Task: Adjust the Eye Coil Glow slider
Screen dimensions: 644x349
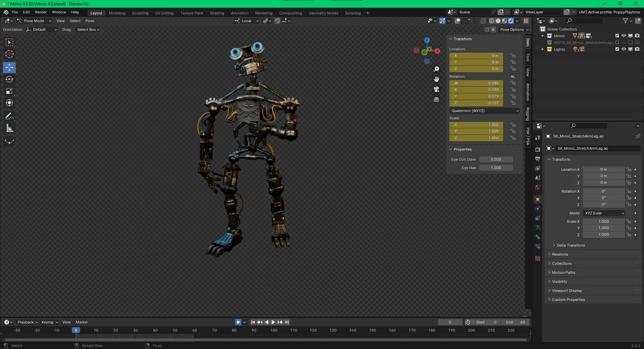Action: point(496,160)
